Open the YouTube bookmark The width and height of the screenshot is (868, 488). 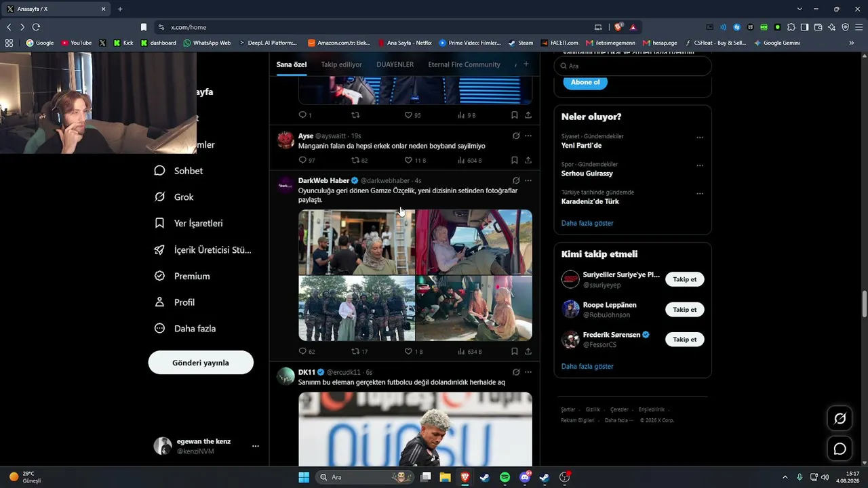coord(76,43)
